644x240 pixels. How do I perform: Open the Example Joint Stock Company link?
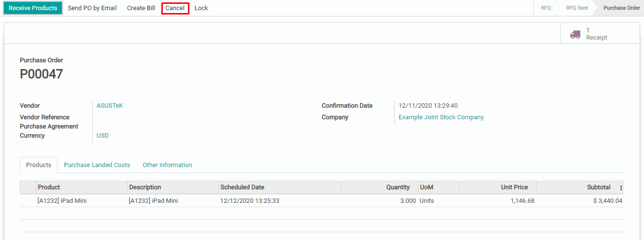441,117
